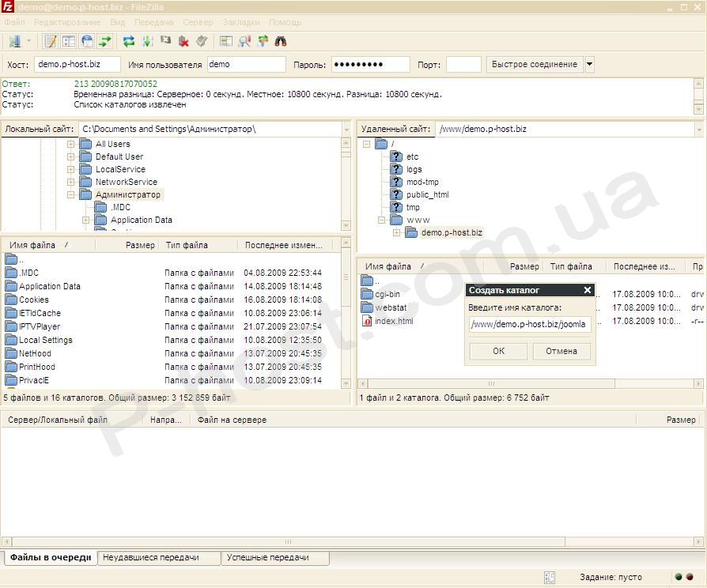Open the Редактирование menu
Screen dimensions: 707x588
67,22
